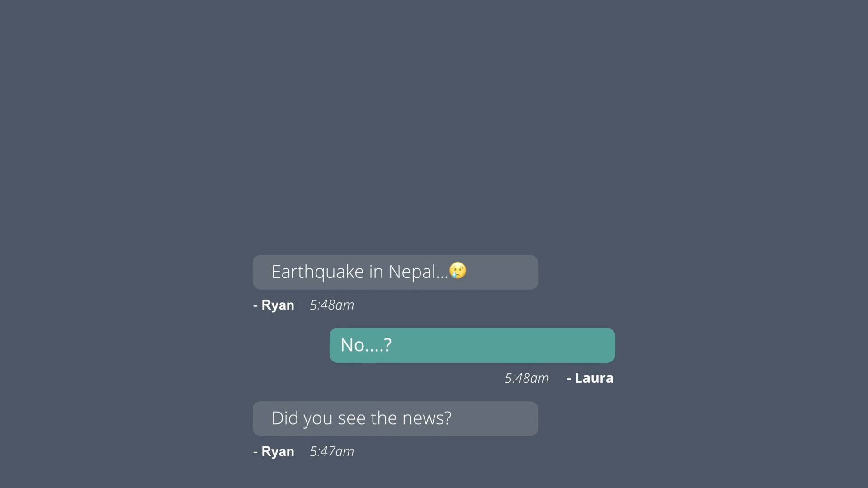This screenshot has height=488, width=868.
Task: Click the 5:47am timestamp at the bottom
Action: (332, 451)
